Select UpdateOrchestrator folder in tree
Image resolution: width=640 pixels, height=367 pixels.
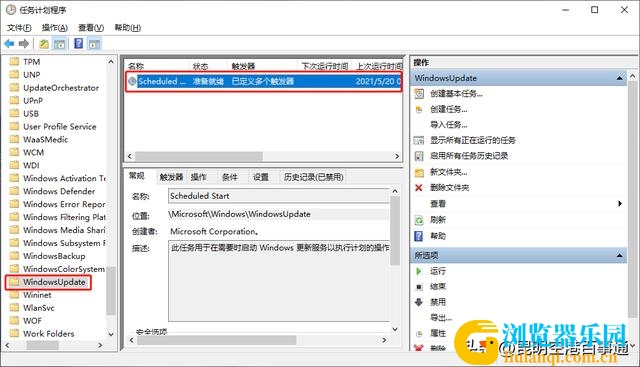[x=61, y=88]
